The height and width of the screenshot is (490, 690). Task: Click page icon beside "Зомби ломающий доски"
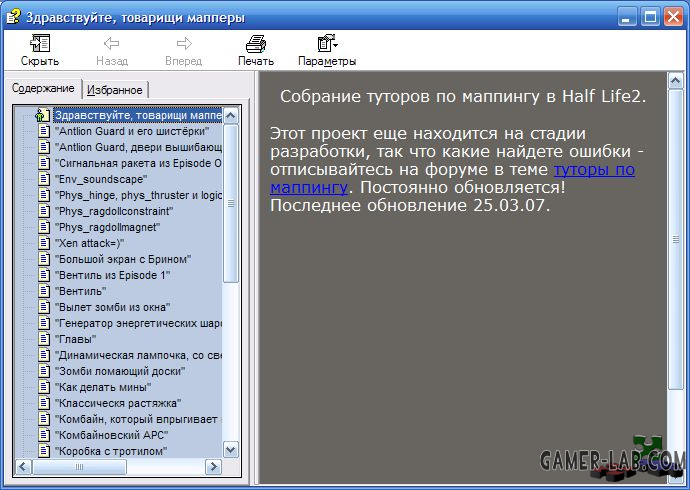(44, 370)
